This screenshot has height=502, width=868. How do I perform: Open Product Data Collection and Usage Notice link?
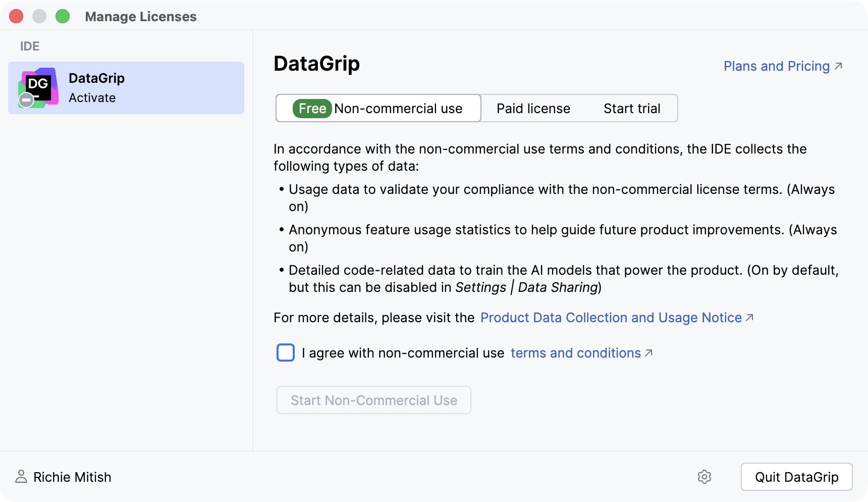click(x=617, y=318)
